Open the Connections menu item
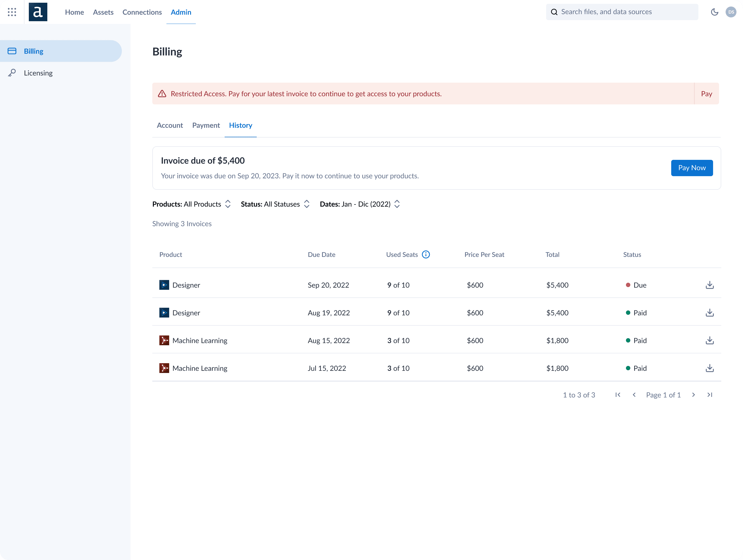Screen dimensions: 743x560 [x=142, y=12]
